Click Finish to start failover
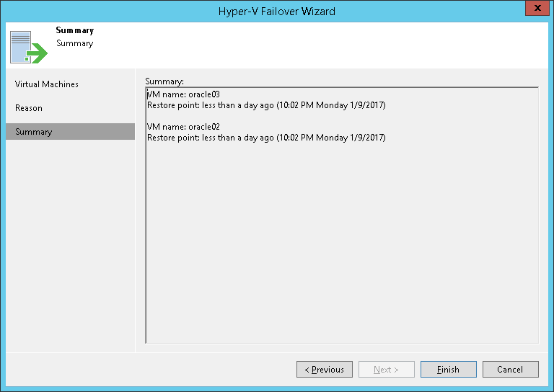Viewport: 554px width, 392px height. point(448,370)
